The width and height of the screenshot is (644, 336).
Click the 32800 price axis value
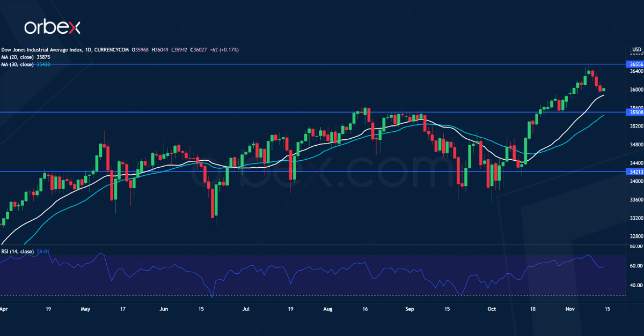(635, 236)
